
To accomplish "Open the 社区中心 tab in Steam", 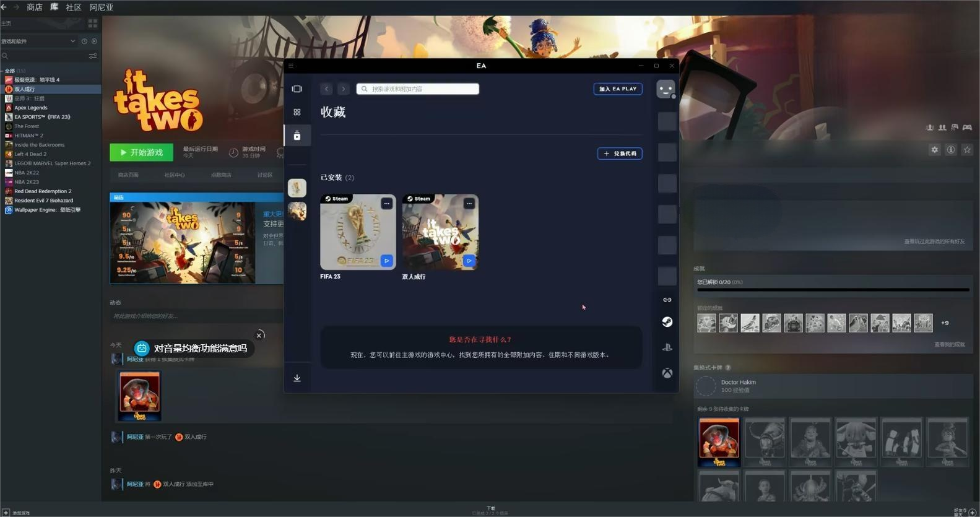I will 175,175.
